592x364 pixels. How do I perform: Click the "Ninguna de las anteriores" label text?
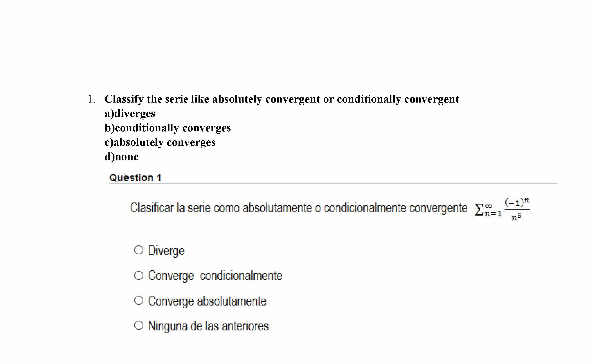point(208,326)
